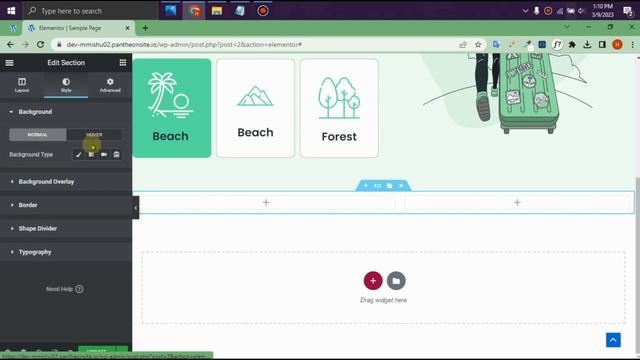Click the edit section handle icon
This screenshot has height=360, width=640.
pos(378,186)
